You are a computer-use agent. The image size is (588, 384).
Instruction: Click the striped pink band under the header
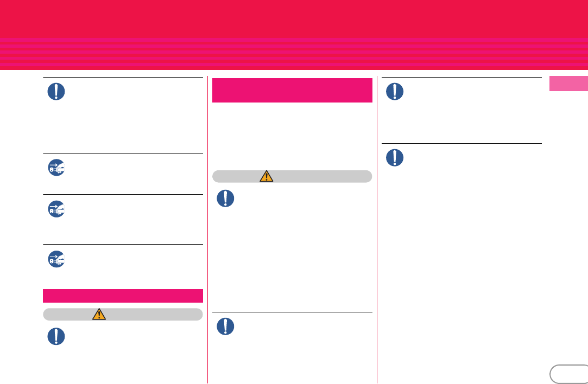tap(294, 54)
